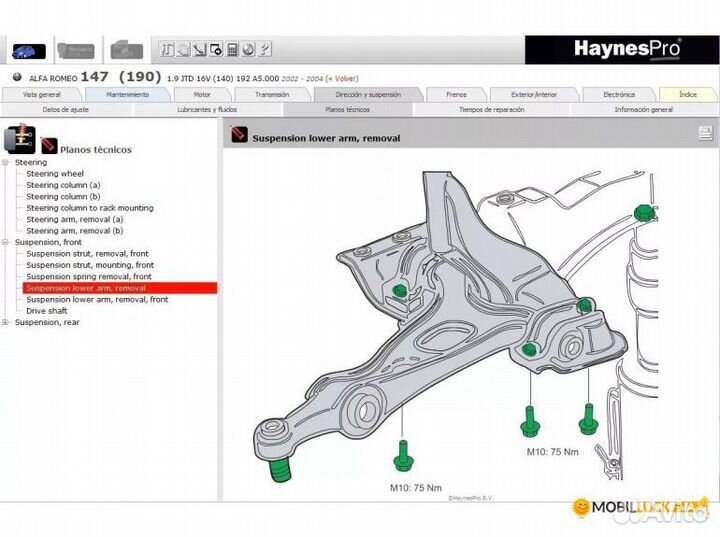Click the left M10: 75 Nm label
720x537 pixels.
click(416, 488)
